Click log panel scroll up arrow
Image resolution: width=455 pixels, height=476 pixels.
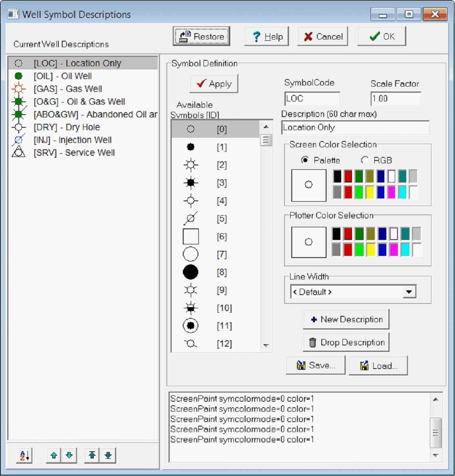[x=435, y=399]
